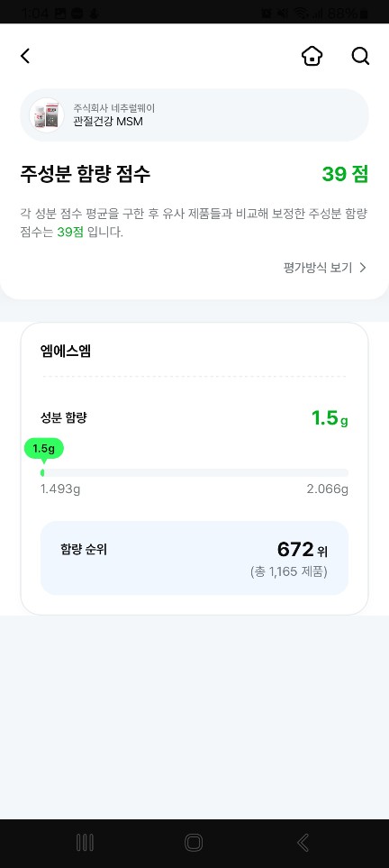Tap the battery status icon
The image size is (389, 868).
click(x=364, y=14)
